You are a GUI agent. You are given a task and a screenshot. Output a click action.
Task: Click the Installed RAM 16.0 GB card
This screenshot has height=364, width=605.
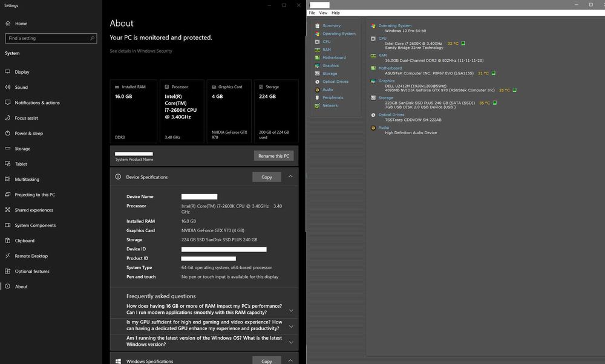coord(134,111)
